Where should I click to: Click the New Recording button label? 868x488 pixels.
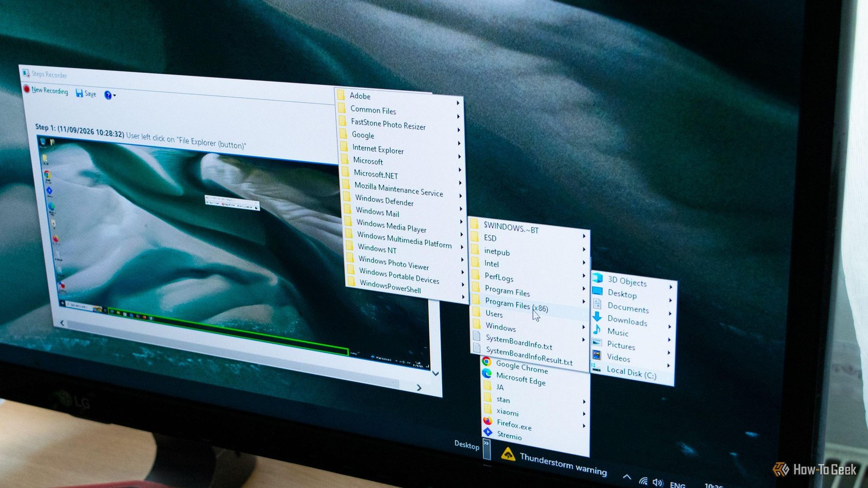tap(50, 91)
